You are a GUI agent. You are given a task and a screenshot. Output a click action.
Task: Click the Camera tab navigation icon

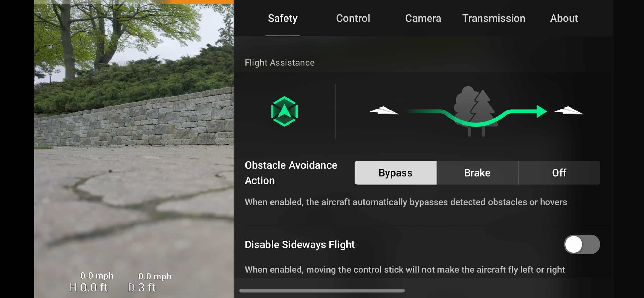[423, 18]
